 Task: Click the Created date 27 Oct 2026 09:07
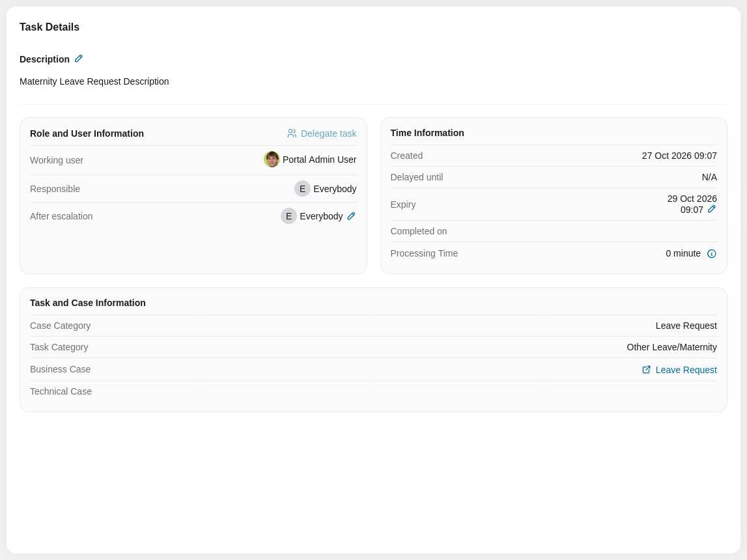tap(679, 156)
